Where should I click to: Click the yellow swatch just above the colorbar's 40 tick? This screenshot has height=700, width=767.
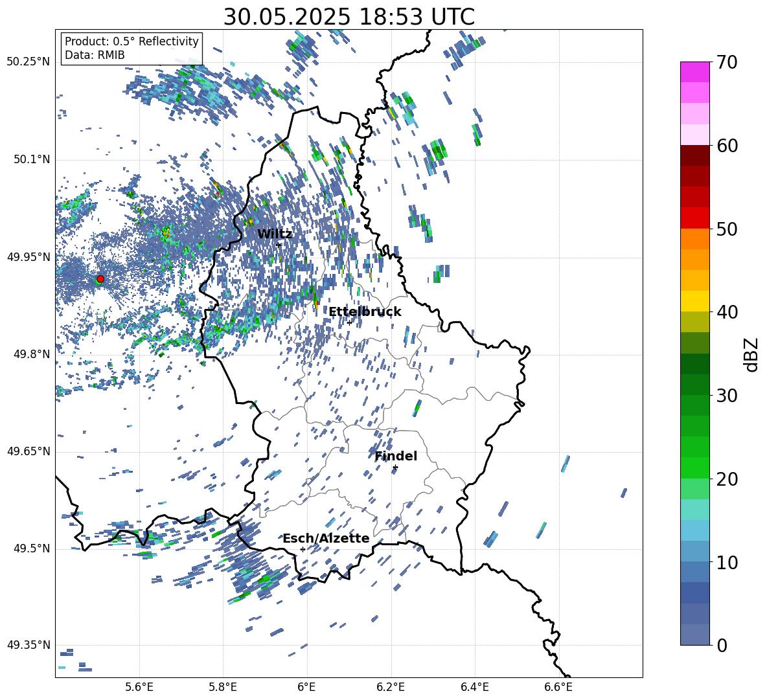point(694,301)
